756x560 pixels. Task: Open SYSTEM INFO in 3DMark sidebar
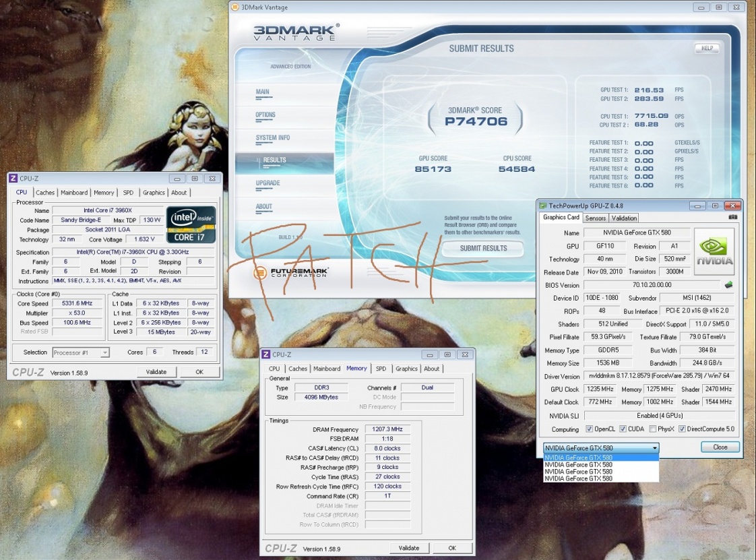point(273,137)
